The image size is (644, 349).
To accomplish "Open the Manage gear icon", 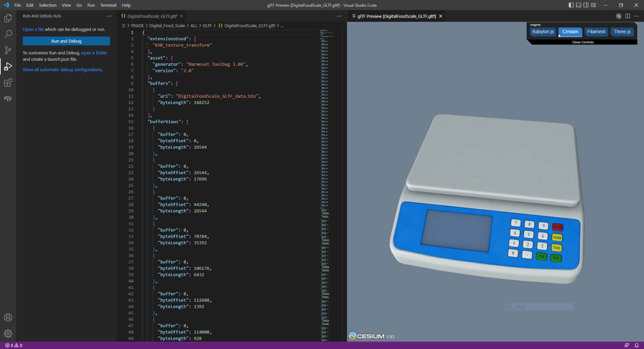I will click(x=8, y=334).
